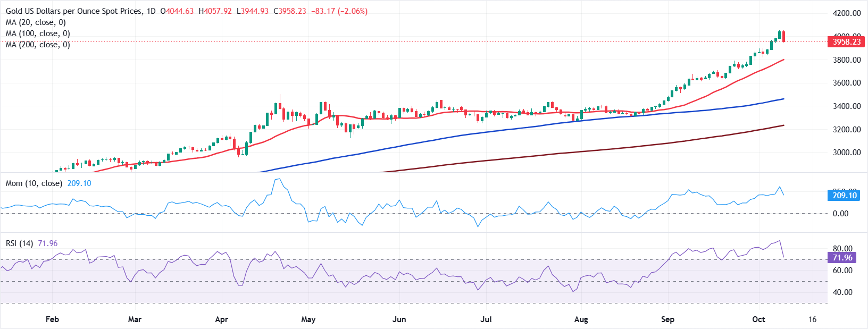The image size is (868, 329).
Task: Click the blue 209.10 momentum value tag
Action: pos(844,196)
